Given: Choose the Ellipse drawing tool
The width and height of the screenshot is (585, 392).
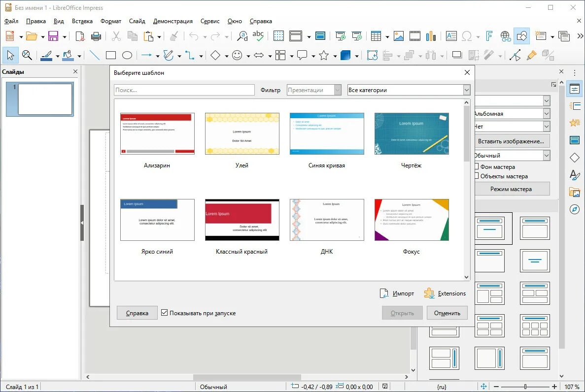Looking at the screenshot, I should coord(127,55).
